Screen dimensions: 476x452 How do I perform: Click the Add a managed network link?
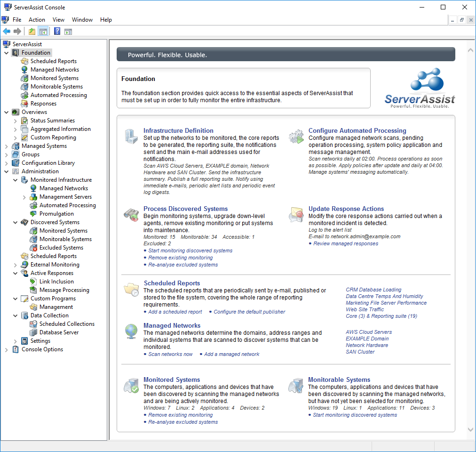[x=231, y=354]
